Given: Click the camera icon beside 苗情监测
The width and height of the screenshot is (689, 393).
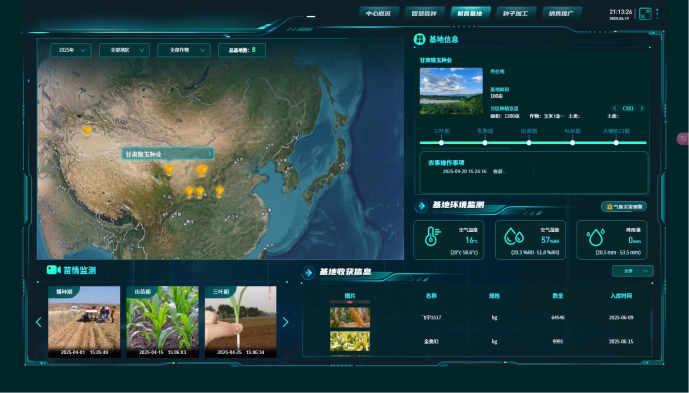Looking at the screenshot, I should [53, 270].
